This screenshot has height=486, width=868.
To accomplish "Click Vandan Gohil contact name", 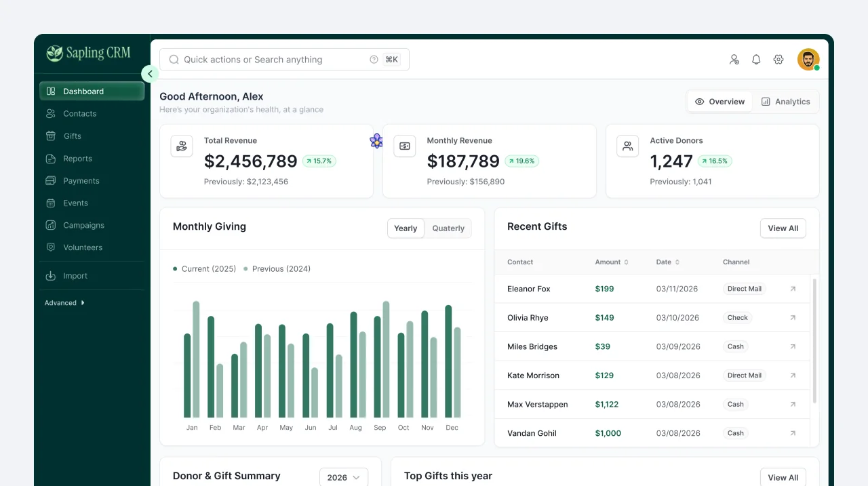I will 532,433.
